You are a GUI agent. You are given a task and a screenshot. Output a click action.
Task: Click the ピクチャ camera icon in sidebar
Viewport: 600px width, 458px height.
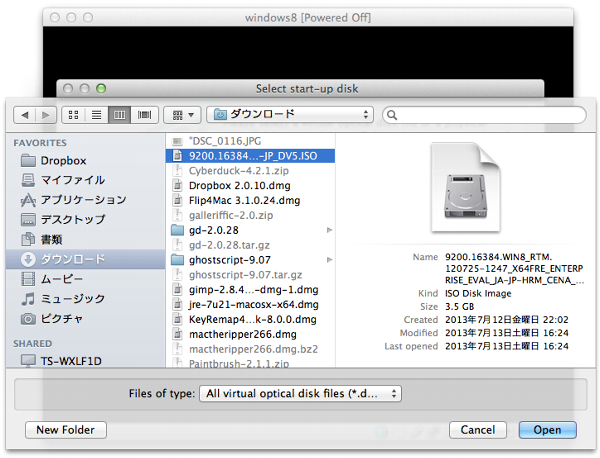coord(28,319)
